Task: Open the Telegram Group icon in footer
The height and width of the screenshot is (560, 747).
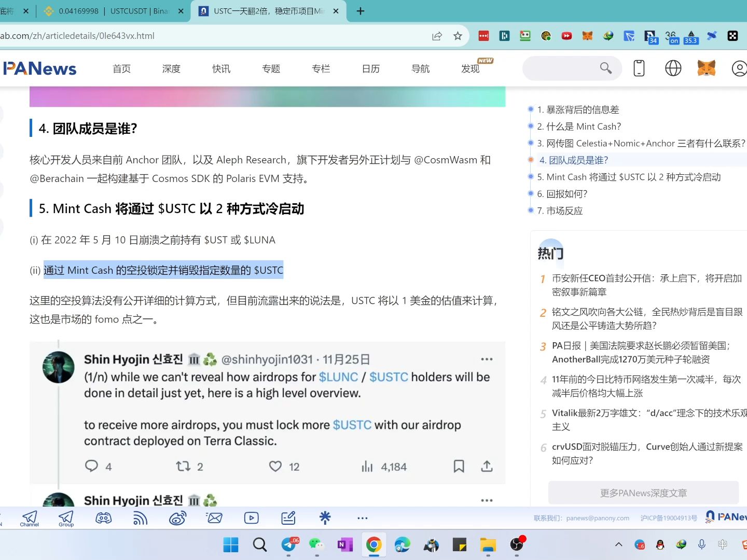Action: click(66, 518)
